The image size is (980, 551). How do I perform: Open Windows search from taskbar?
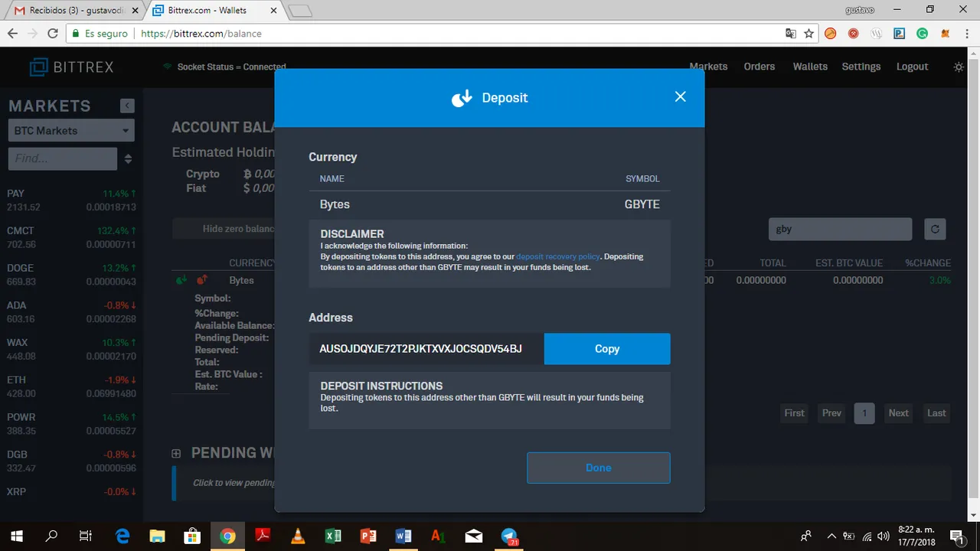(51, 536)
